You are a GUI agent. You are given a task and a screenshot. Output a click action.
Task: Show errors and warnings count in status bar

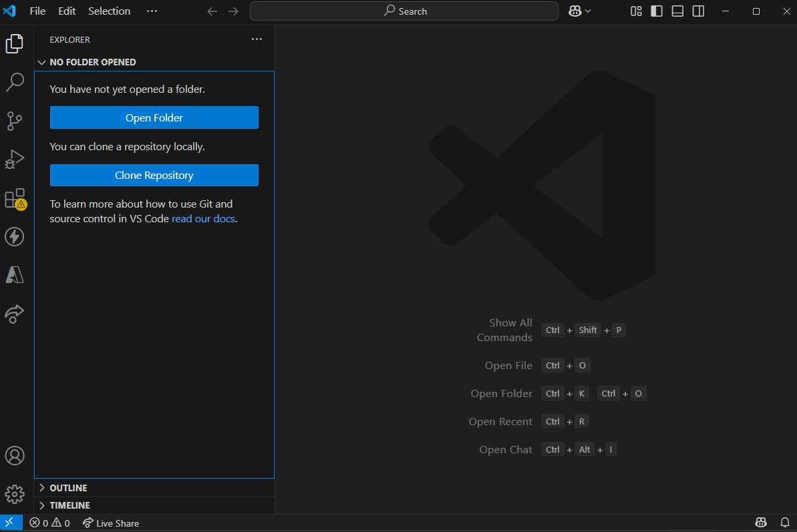(x=49, y=523)
